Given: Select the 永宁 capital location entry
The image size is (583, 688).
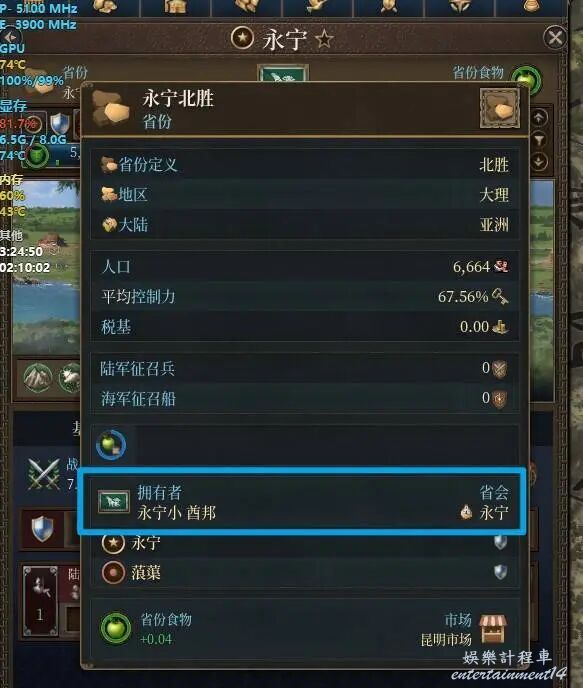Looking at the screenshot, I should point(304,543).
